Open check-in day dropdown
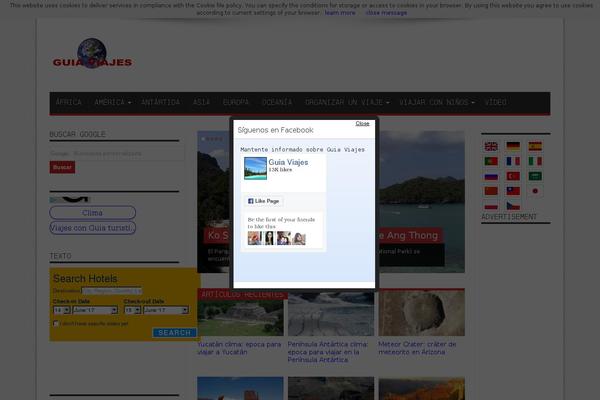This screenshot has width=600, height=400. (62, 310)
